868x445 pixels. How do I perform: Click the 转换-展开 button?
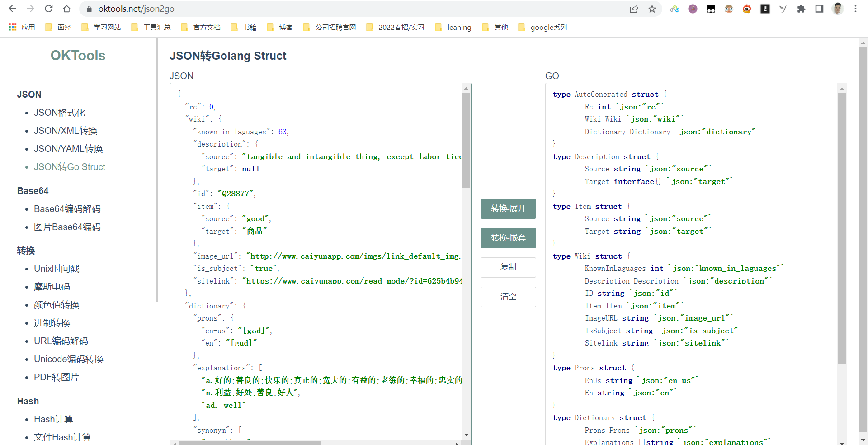click(x=508, y=208)
